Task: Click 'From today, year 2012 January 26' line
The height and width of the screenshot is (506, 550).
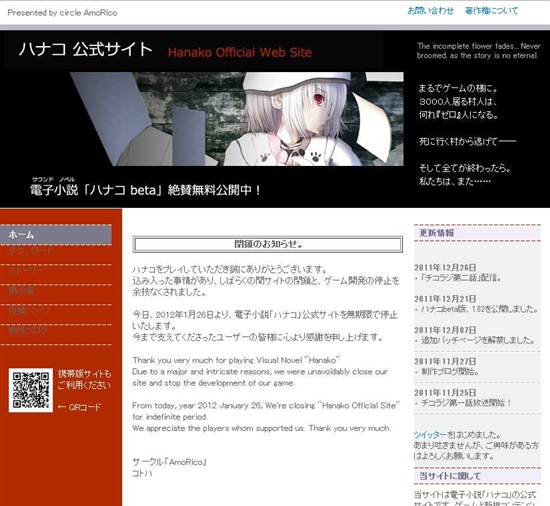Action: point(266,405)
